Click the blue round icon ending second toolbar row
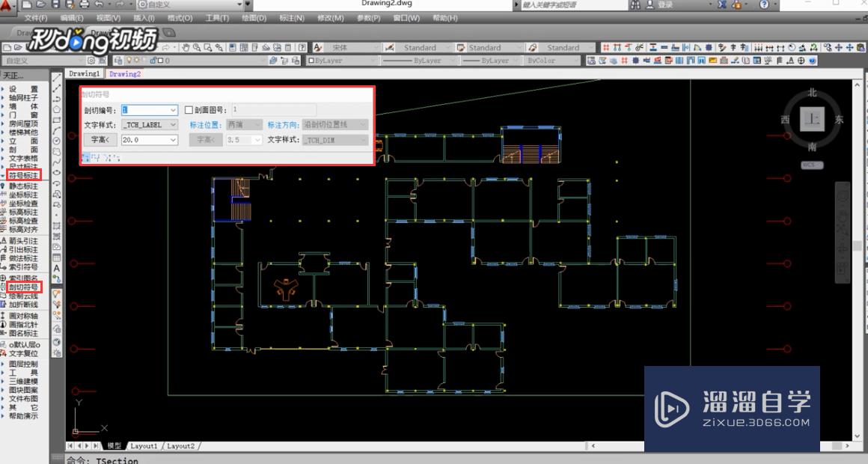This screenshot has width=868, height=464. (813, 61)
